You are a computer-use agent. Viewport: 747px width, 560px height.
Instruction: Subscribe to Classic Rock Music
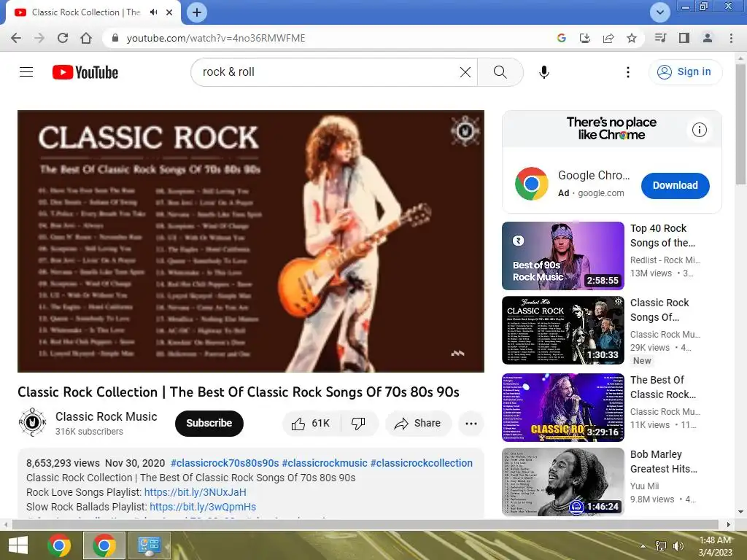209,424
